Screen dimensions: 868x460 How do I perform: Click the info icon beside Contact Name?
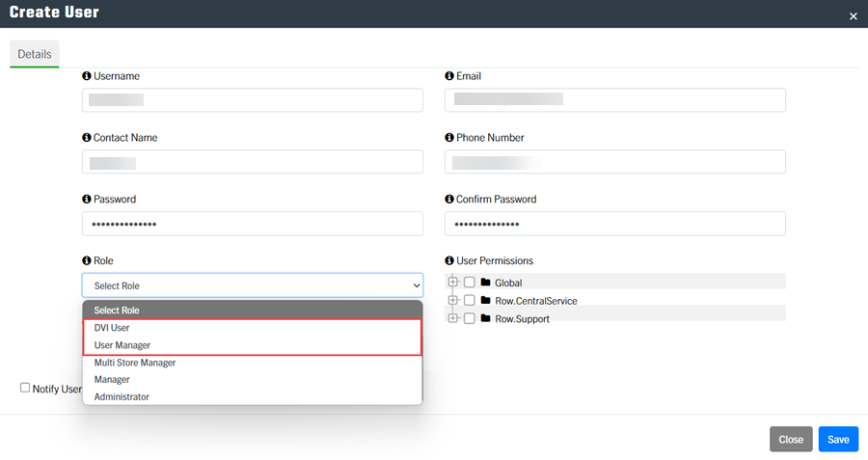click(x=87, y=137)
